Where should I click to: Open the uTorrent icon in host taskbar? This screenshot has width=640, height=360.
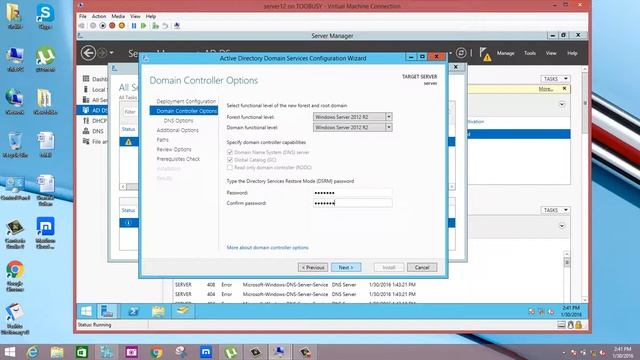[231, 352]
